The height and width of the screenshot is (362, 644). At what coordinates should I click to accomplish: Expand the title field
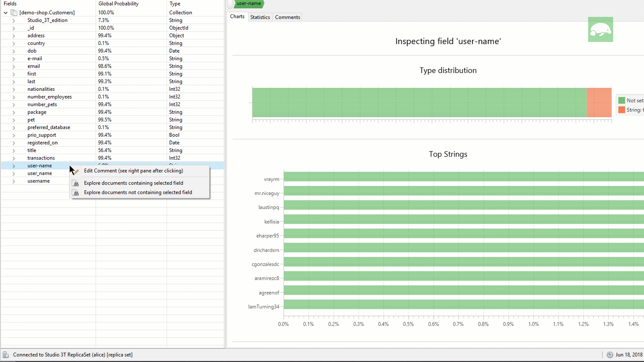(x=14, y=151)
